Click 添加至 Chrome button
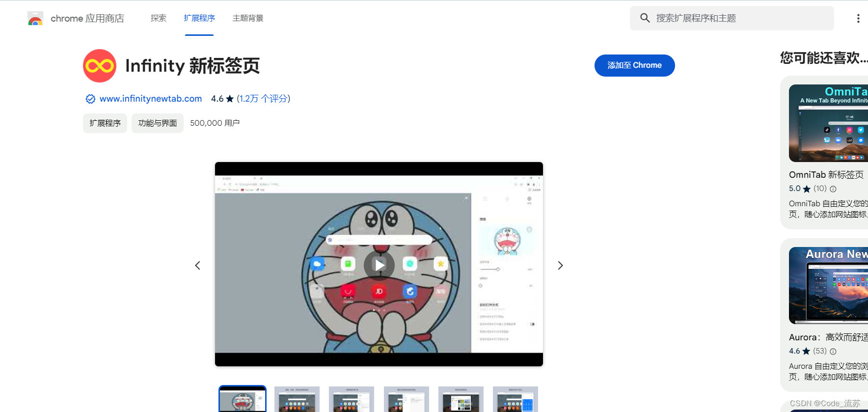 tap(634, 65)
